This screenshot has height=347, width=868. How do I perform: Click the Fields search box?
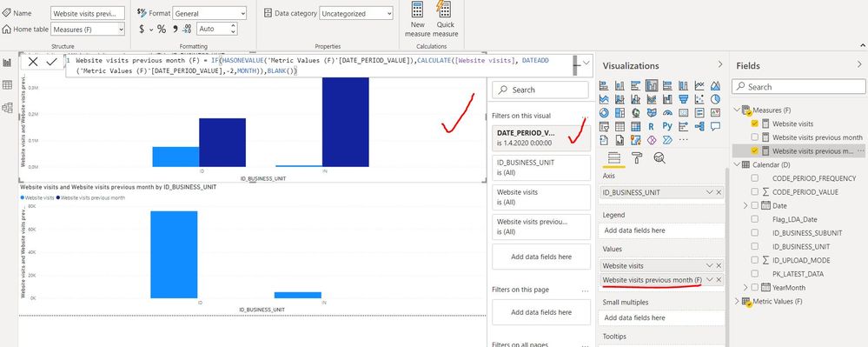(798, 86)
